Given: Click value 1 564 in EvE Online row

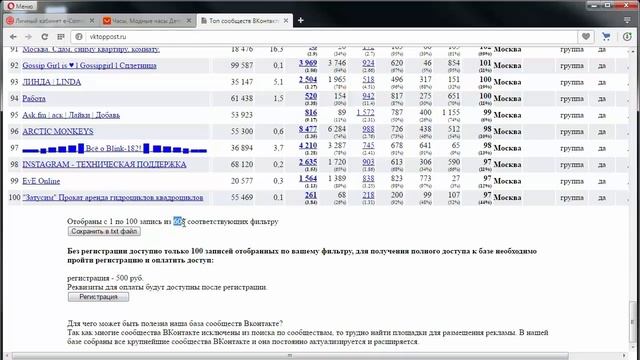Looking at the screenshot, I should tap(308, 178).
